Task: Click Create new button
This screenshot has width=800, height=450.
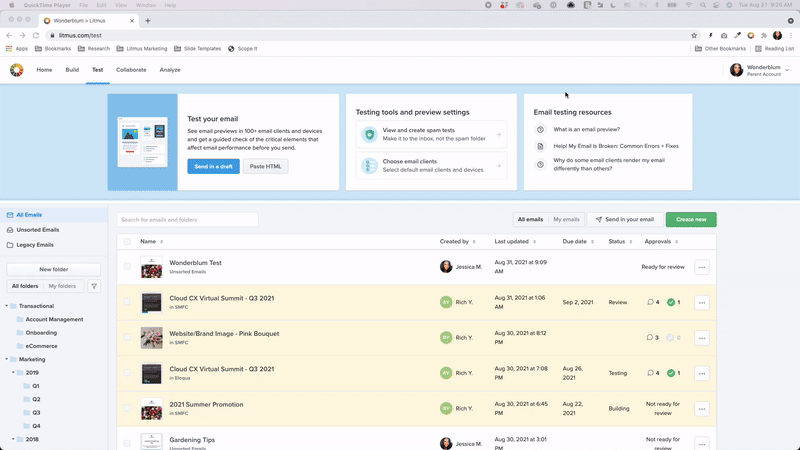Action: tap(691, 219)
